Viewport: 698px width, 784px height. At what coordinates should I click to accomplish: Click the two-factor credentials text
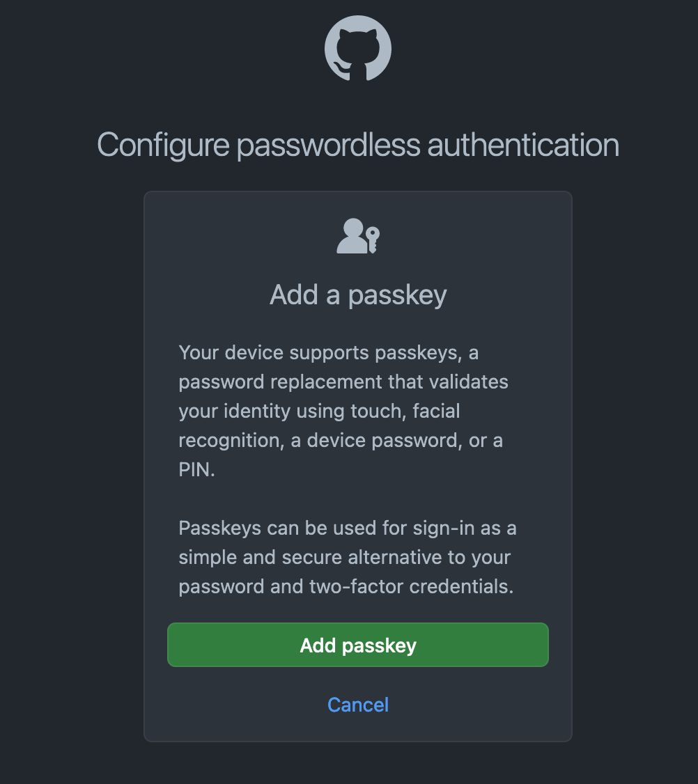pos(411,586)
